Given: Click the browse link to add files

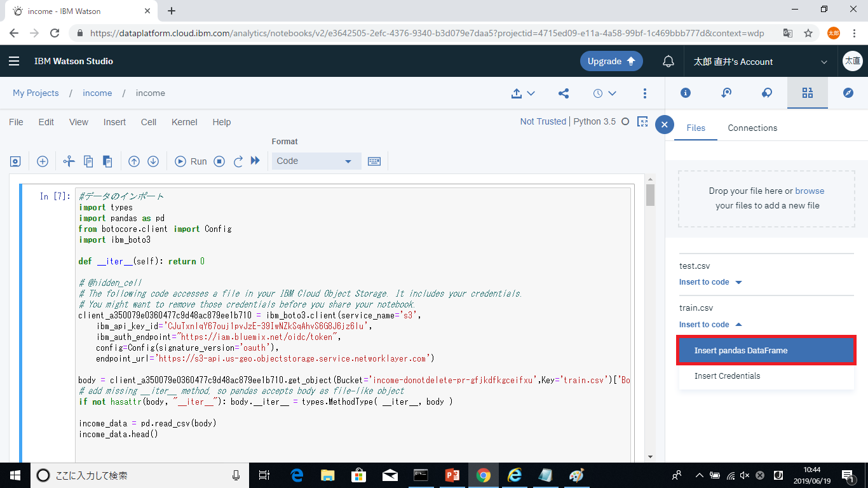Looking at the screenshot, I should [810, 191].
